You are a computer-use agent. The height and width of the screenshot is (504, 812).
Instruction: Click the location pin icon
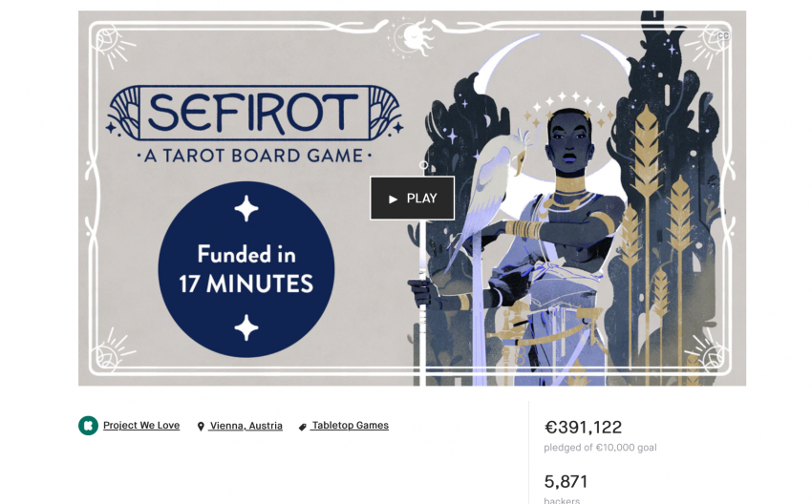(201, 427)
